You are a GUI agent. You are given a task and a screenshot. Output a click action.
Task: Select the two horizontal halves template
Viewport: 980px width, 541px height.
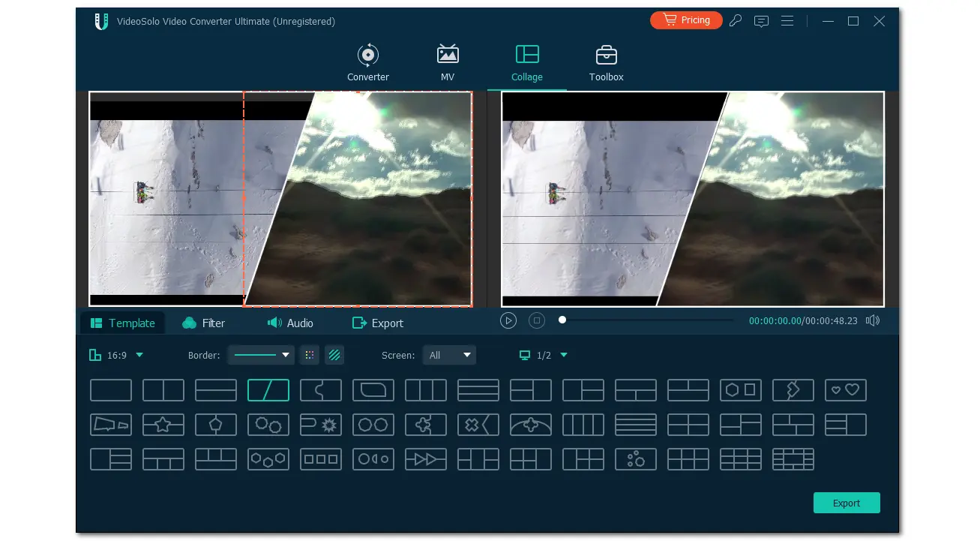(216, 390)
